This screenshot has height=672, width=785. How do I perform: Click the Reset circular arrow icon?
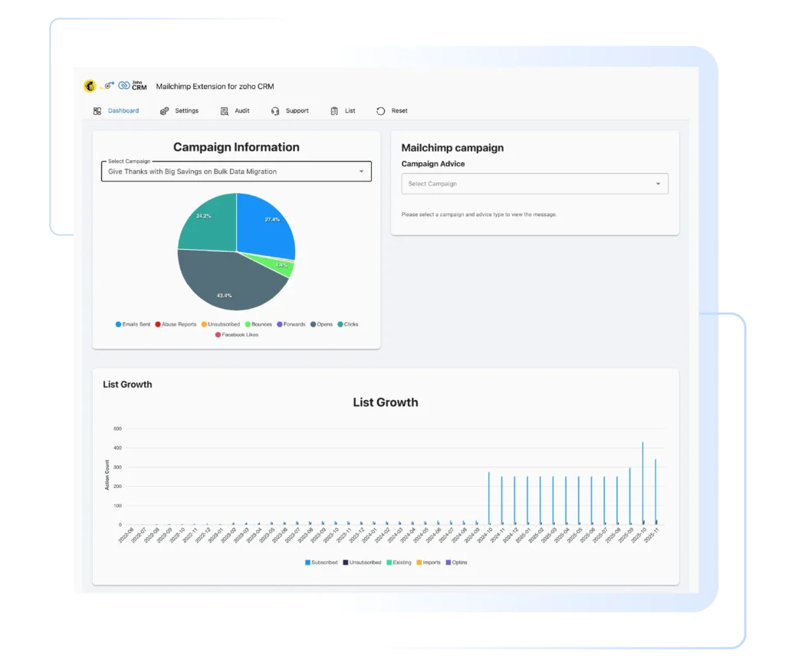(379, 110)
